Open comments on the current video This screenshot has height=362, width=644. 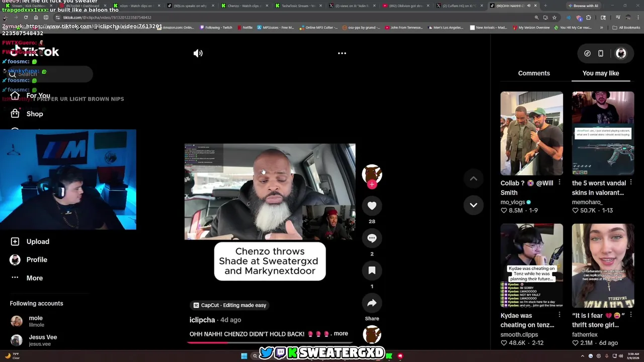pyautogui.click(x=372, y=238)
